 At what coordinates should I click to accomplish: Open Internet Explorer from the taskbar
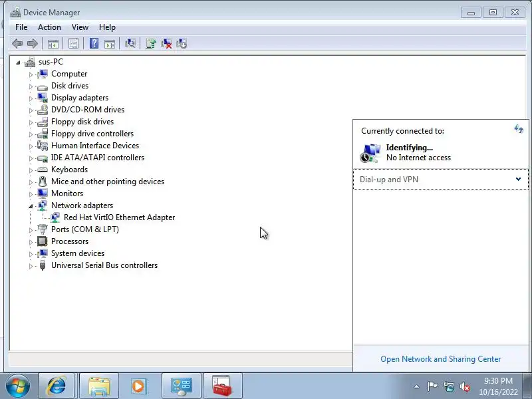tap(57, 386)
